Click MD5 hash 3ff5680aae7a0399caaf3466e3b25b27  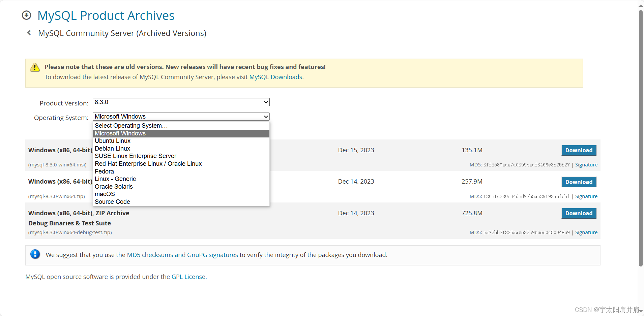pos(527,165)
